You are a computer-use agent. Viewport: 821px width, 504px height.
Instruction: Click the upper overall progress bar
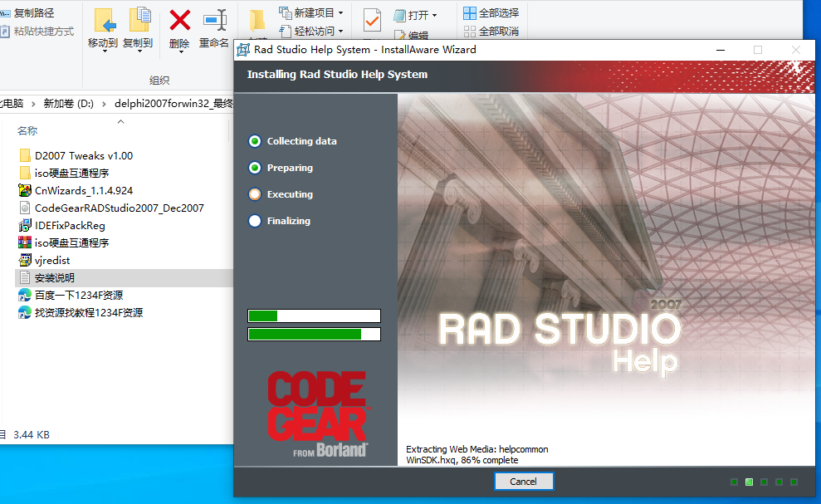tap(314, 316)
